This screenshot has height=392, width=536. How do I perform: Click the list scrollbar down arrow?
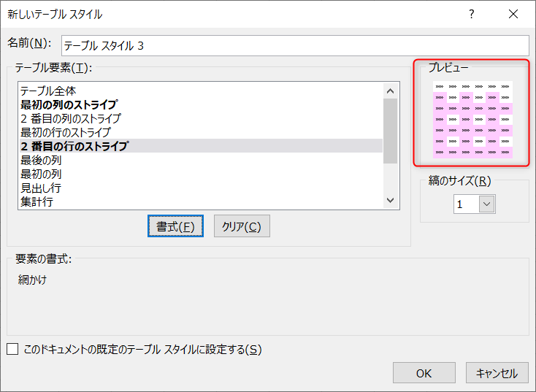[x=391, y=200]
